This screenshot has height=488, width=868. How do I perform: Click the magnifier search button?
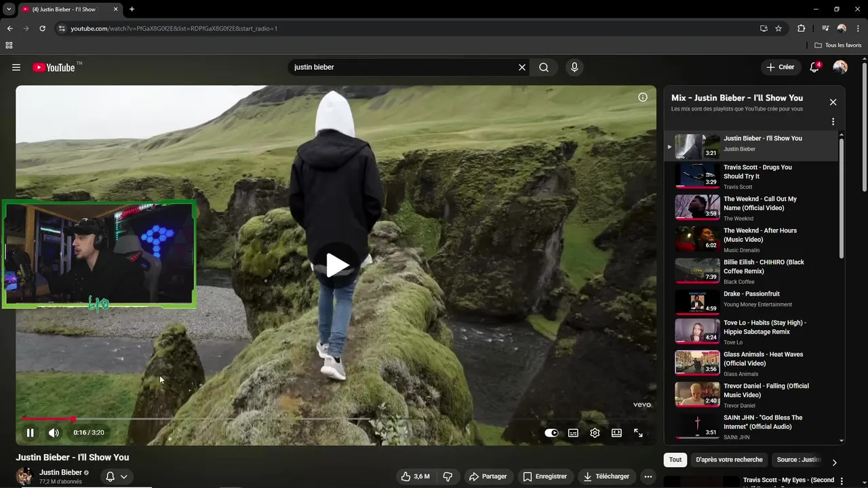(x=544, y=67)
